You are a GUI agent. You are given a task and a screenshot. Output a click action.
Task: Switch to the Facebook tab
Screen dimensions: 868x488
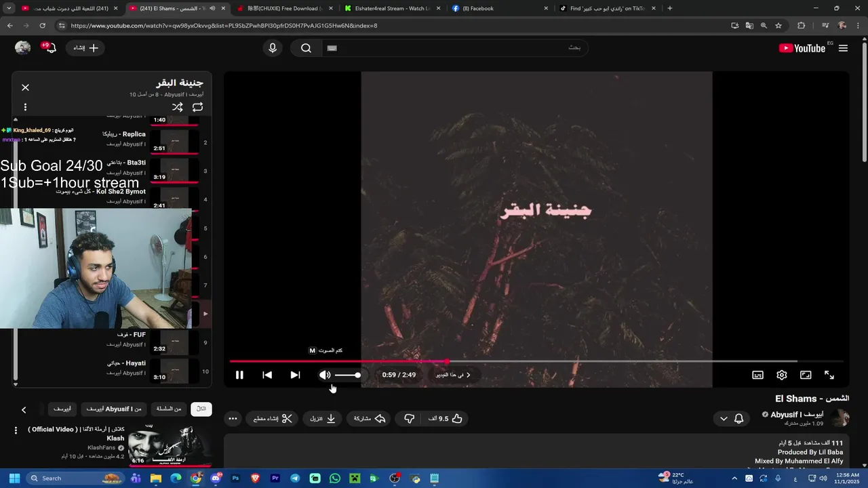coord(500,8)
